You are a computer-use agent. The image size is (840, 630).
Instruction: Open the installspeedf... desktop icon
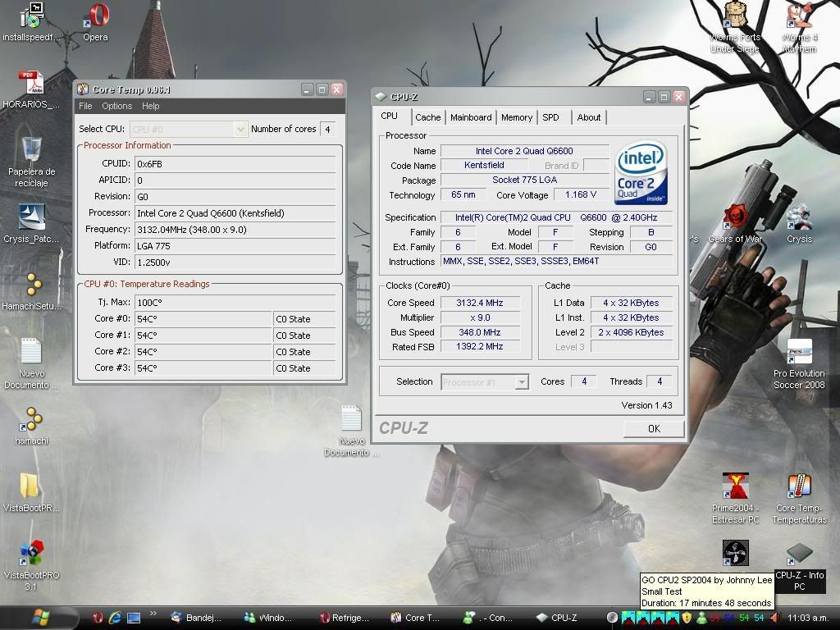[x=31, y=22]
